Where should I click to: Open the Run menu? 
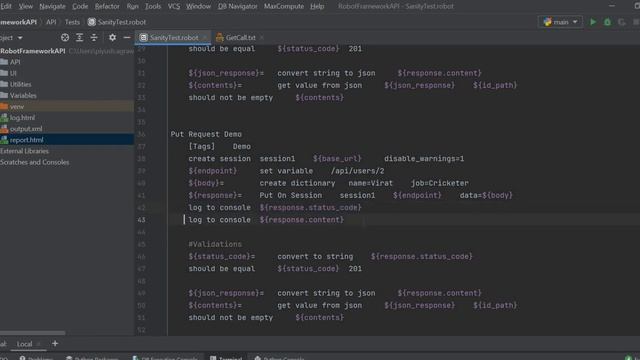[x=132, y=6]
